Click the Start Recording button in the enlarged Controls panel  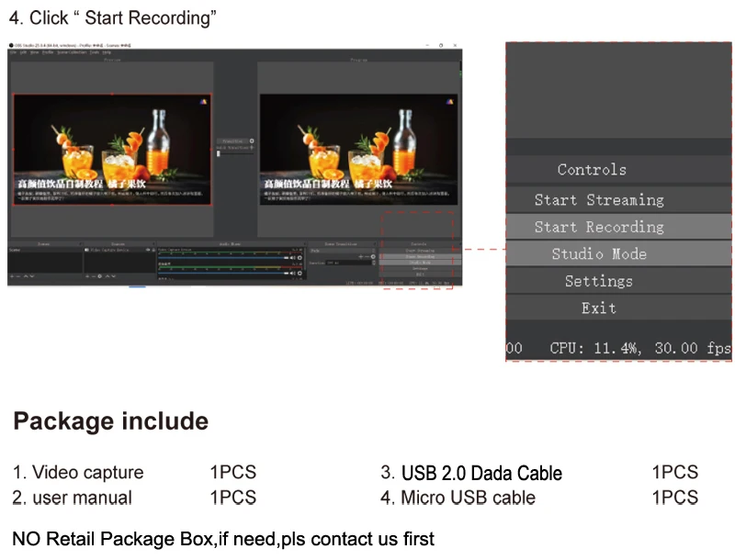599,227
